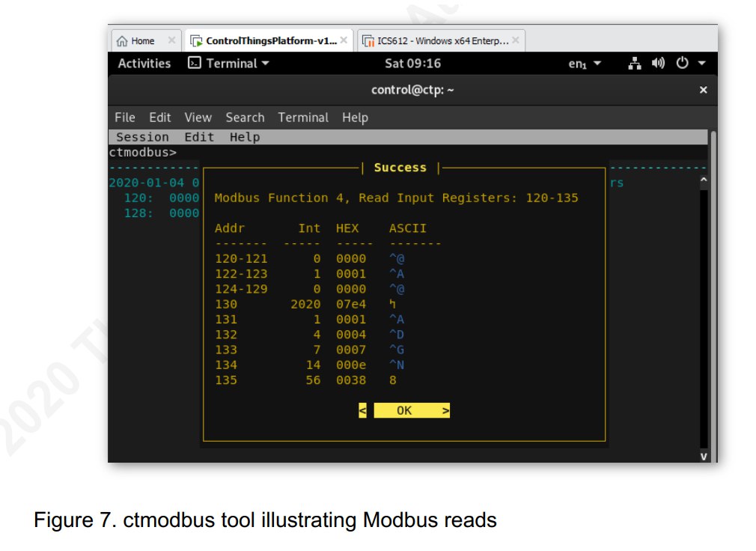Click the Terminal app icon in top bar

pos(195,63)
